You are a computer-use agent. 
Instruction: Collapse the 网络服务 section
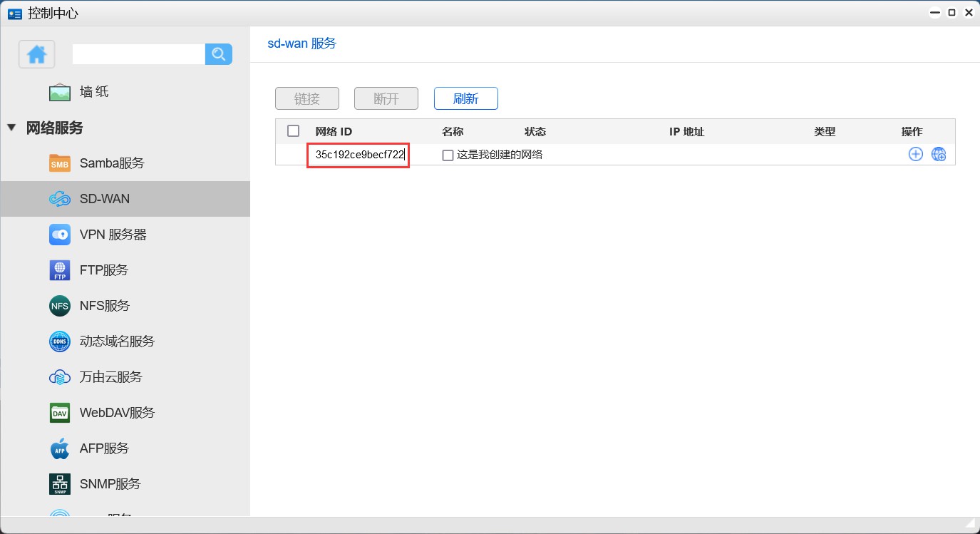11,128
